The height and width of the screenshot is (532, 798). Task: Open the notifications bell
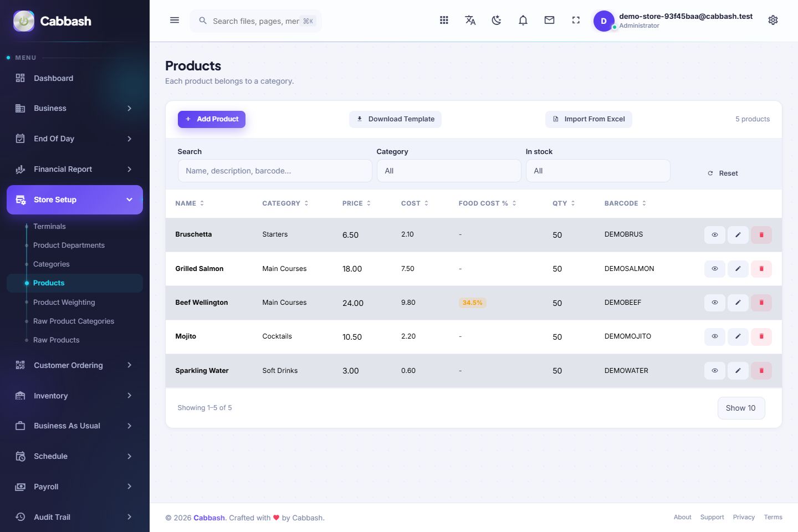point(523,21)
